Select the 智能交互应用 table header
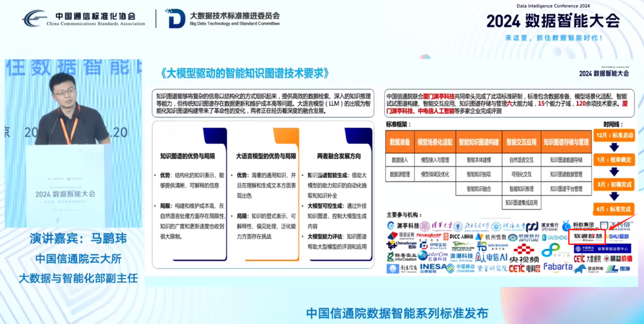 click(x=521, y=142)
